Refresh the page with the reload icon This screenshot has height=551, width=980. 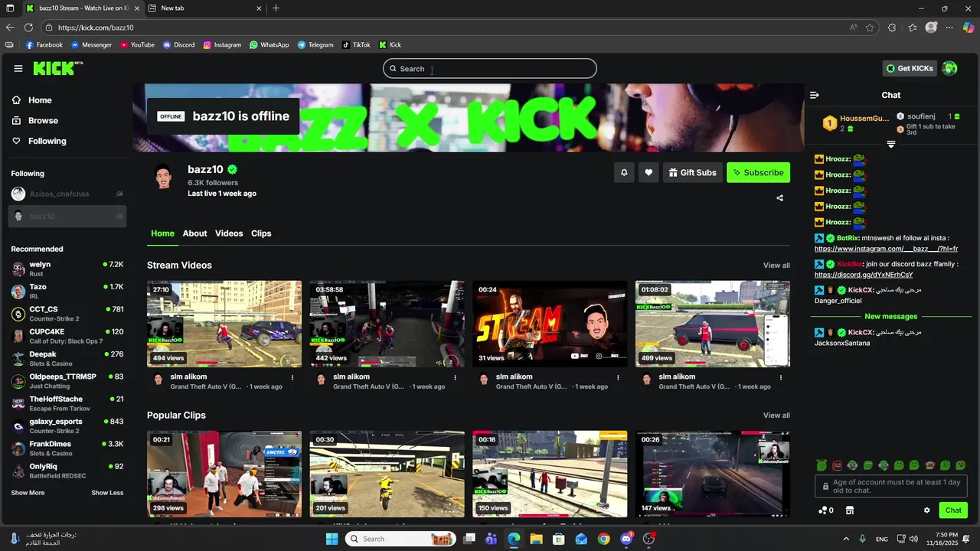pyautogui.click(x=28, y=28)
